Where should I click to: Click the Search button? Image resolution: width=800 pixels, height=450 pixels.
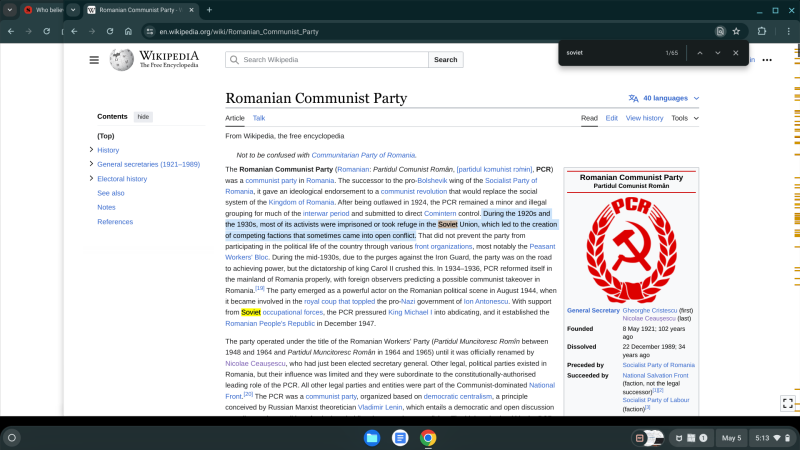pos(445,60)
